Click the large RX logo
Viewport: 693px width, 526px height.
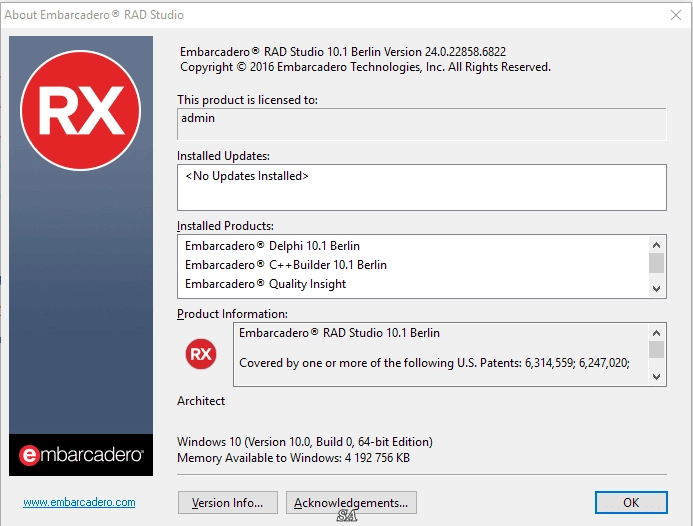pyautogui.click(x=80, y=110)
